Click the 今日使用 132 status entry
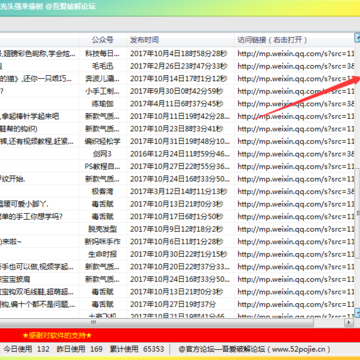The height and width of the screenshot is (360, 360). [26, 349]
